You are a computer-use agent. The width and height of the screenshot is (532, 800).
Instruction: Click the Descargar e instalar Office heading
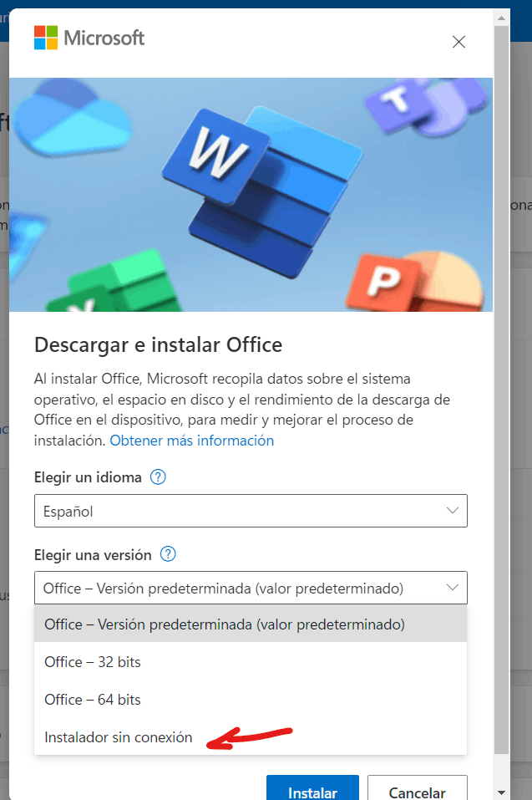[158, 345]
